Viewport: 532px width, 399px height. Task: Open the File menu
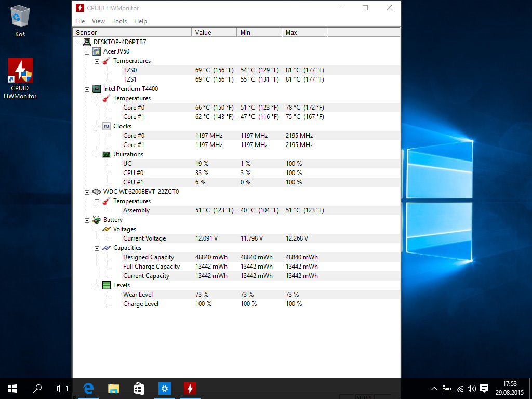tap(80, 21)
